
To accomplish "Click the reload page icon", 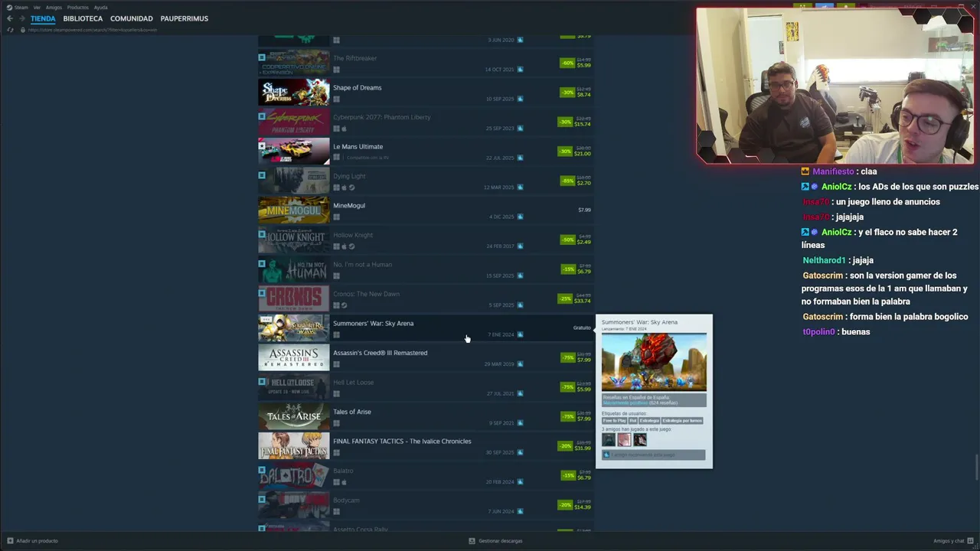I will (10, 30).
